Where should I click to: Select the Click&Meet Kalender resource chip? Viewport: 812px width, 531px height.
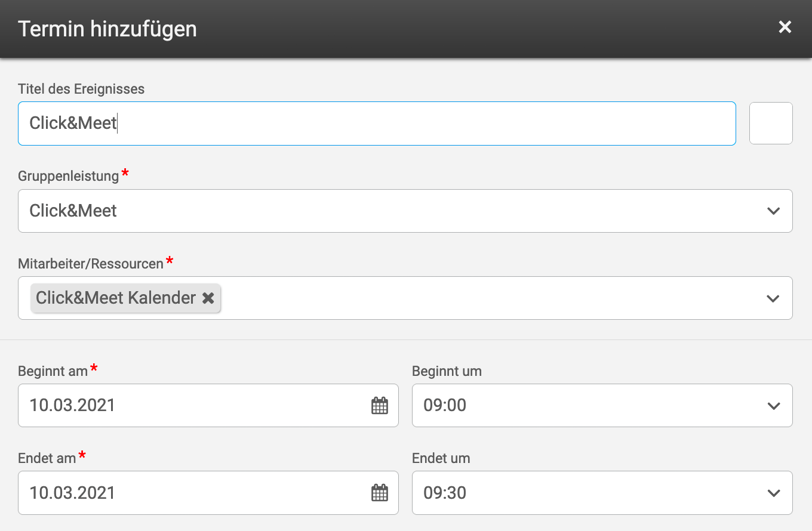116,298
